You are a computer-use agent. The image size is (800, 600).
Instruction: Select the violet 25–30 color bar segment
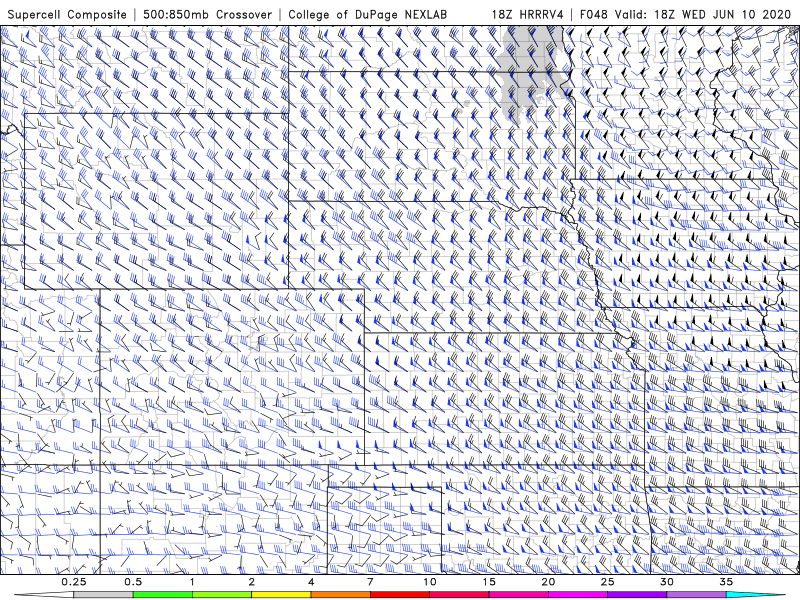(637, 595)
